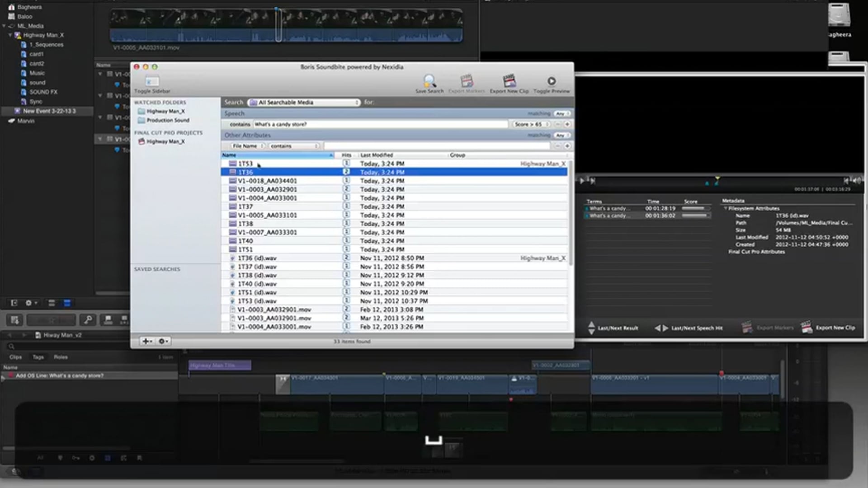Click the Save Search magnifier icon
This screenshot has height=488, width=868.
pos(429,81)
